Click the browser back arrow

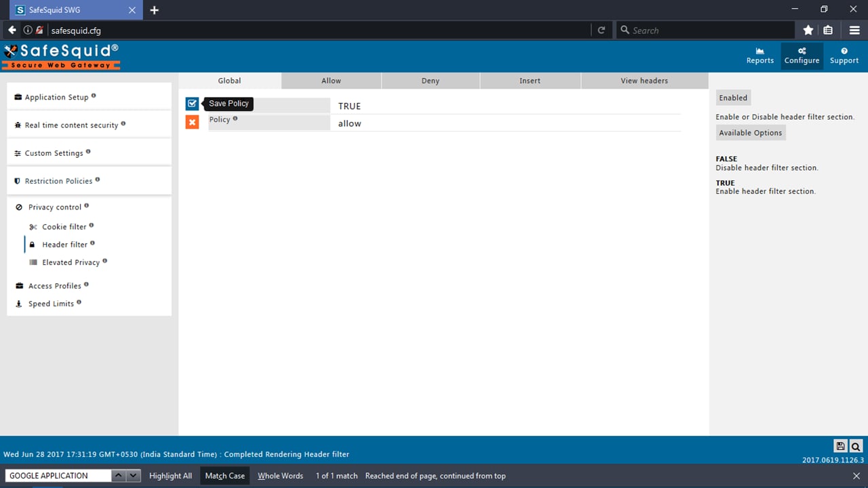(x=12, y=30)
